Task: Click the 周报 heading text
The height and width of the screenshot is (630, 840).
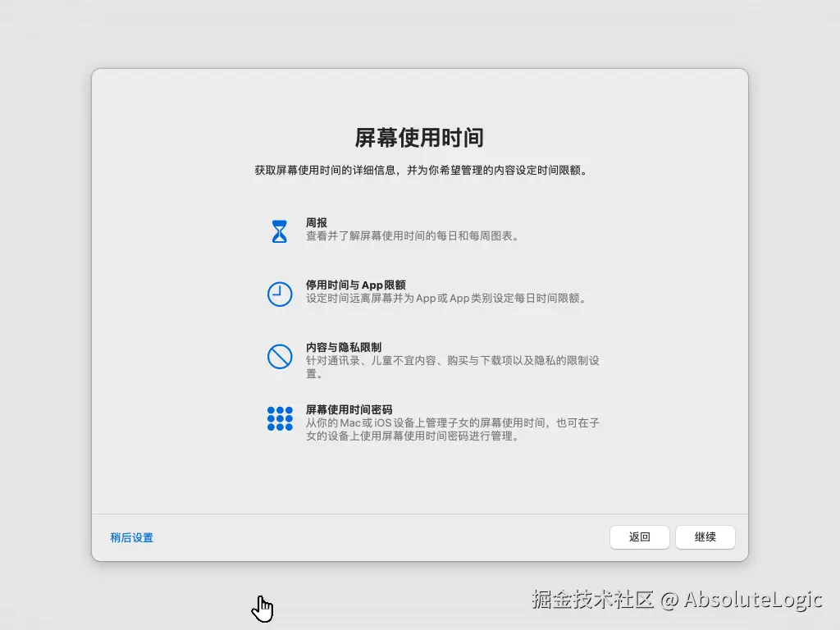Action: [317, 222]
